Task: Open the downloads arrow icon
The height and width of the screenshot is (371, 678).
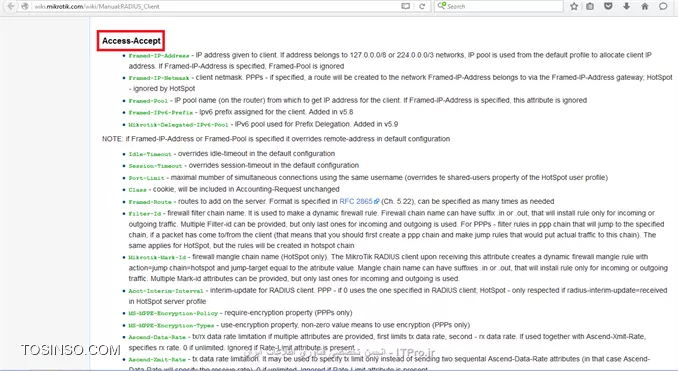Action: coord(626,6)
